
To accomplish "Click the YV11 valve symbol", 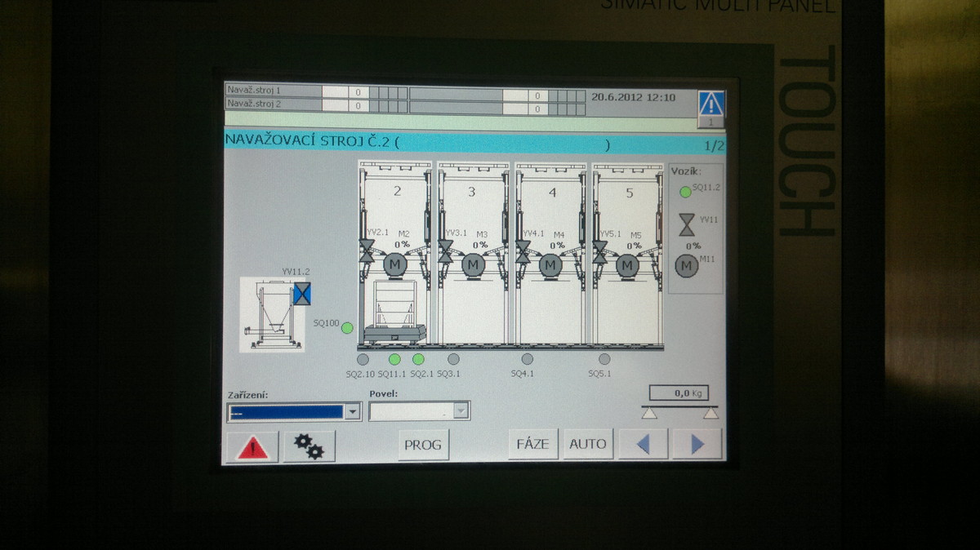I will tap(687, 224).
